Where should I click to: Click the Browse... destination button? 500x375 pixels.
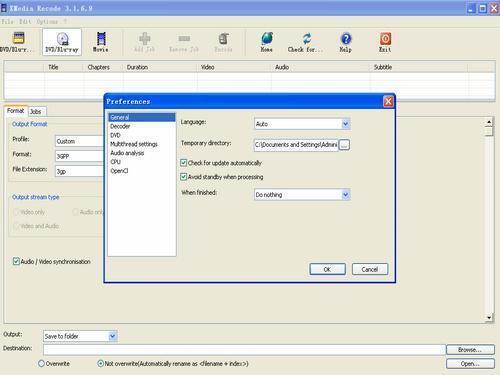[x=470, y=350]
